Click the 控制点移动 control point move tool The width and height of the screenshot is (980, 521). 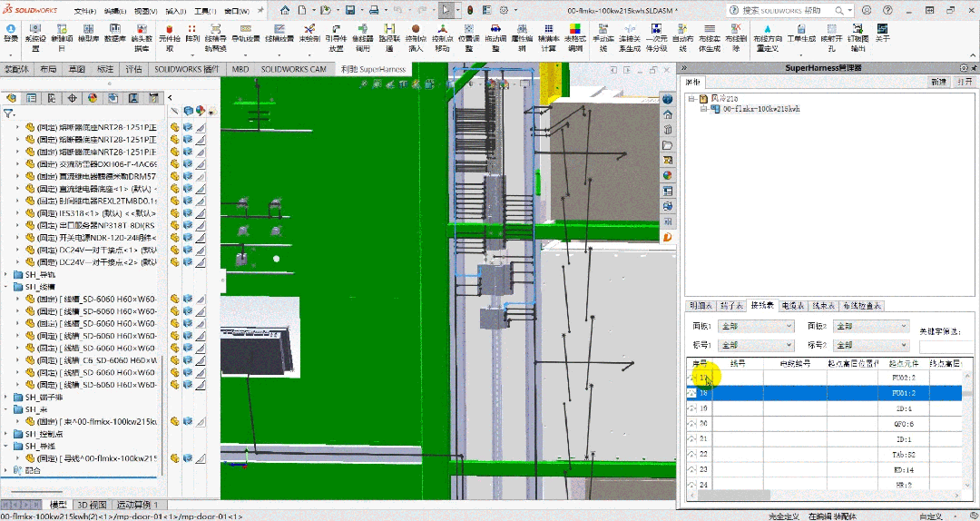tap(442, 38)
